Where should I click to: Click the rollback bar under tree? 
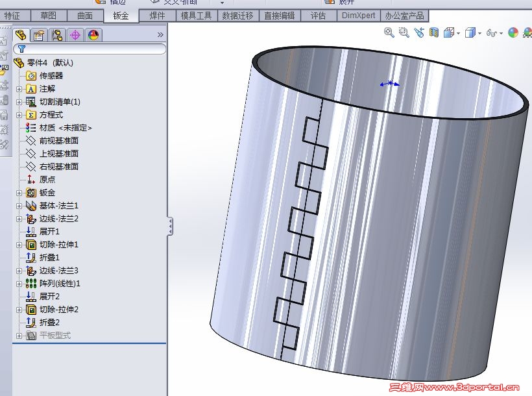[x=90, y=343]
